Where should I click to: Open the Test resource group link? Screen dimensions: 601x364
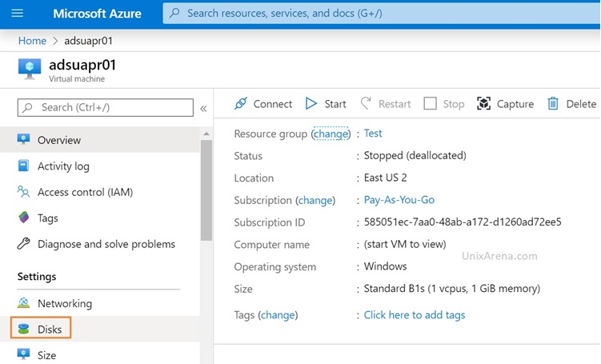coord(373,133)
